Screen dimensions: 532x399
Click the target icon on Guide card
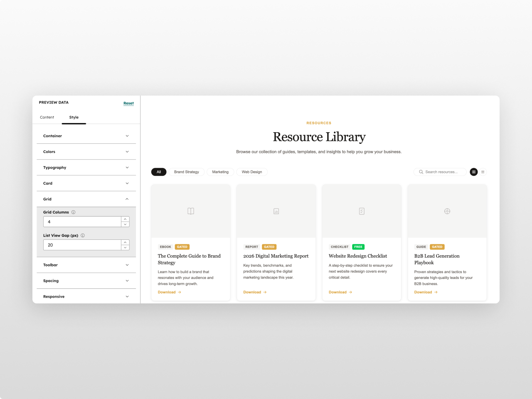coord(447,211)
